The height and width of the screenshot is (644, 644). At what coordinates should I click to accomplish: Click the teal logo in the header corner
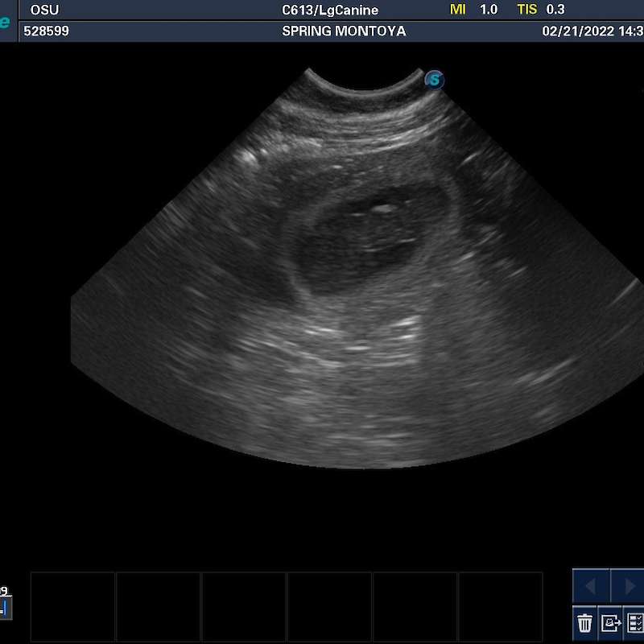click(x=5, y=23)
